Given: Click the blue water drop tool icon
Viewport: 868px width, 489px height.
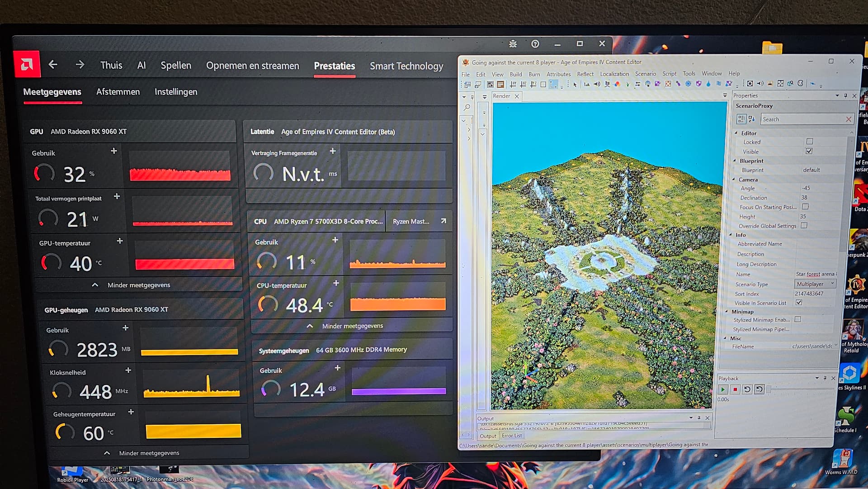Looking at the screenshot, I should point(708,84).
